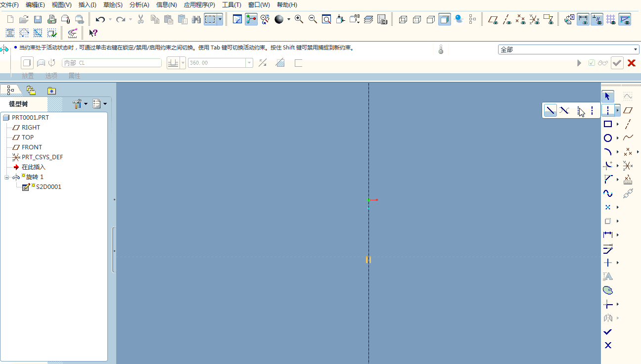The width and height of the screenshot is (641, 364).
Task: Choose the tangent line tool in the flyout
Action: [564, 110]
